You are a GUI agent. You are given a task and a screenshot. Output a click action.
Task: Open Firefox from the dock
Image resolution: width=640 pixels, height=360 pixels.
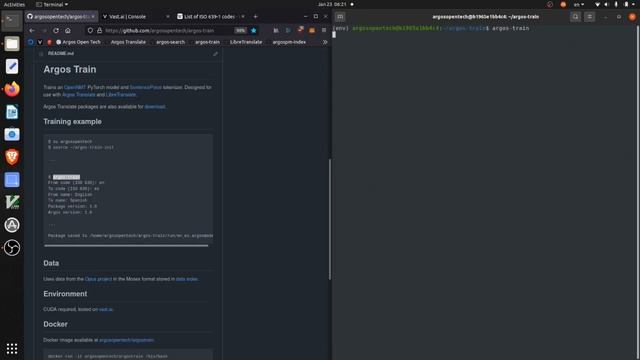pyautogui.click(x=12, y=89)
